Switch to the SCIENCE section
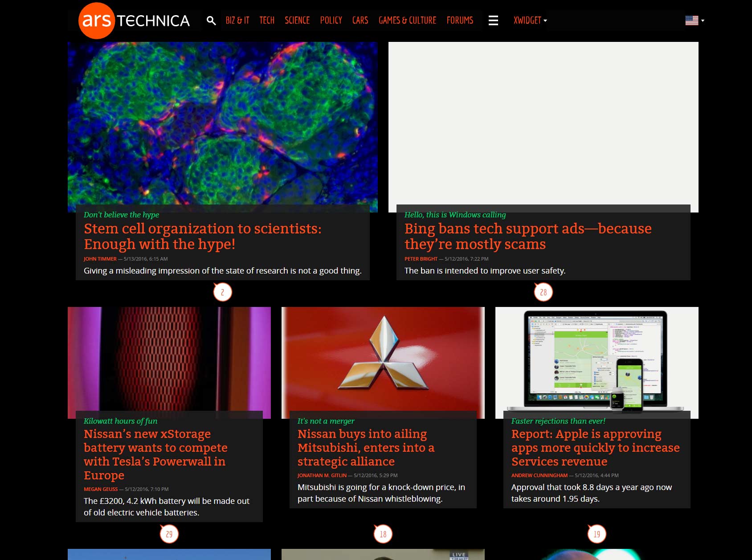The height and width of the screenshot is (560, 752). coord(297,20)
